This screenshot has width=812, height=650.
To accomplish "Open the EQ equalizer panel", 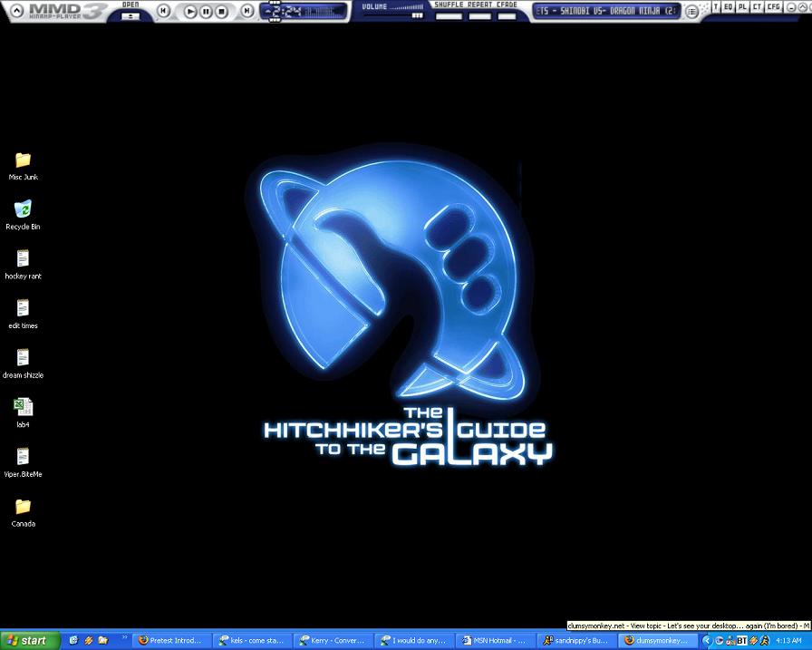I will (729, 7).
